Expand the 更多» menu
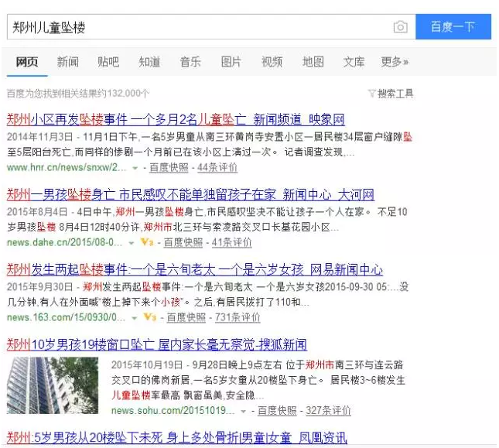Image resolution: width=499 pixels, height=448 pixels. pos(395,62)
